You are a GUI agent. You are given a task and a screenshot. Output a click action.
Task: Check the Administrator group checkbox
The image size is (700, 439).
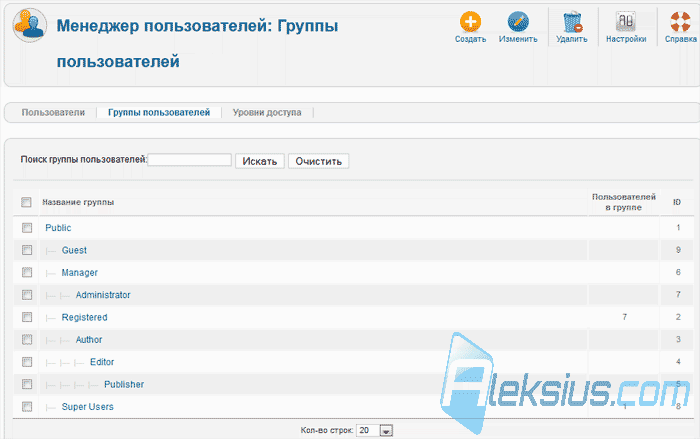[27, 295]
